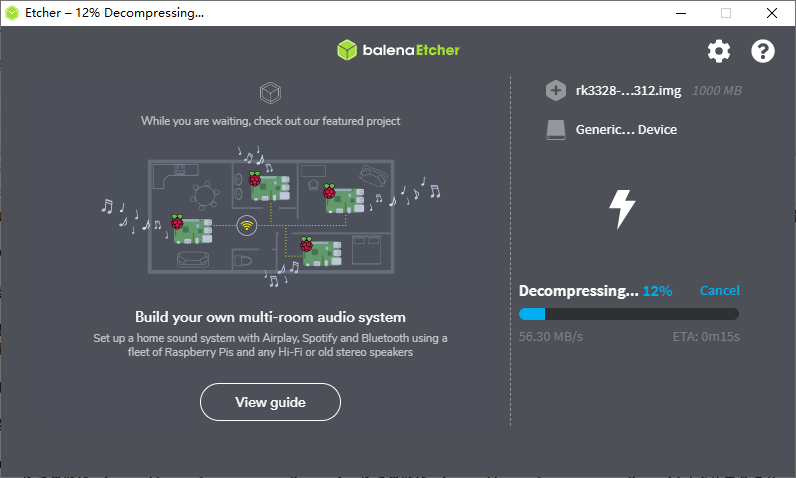The height and width of the screenshot is (478, 796).
Task: Click the balenaEtcher logo
Action: (398, 50)
